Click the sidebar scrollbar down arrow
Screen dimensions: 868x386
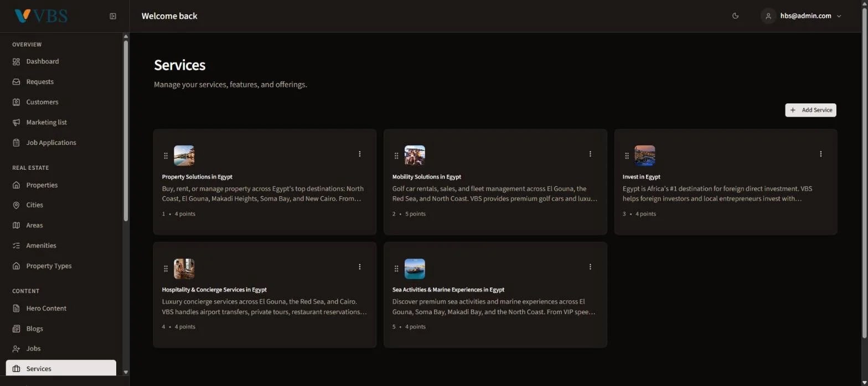pos(126,372)
